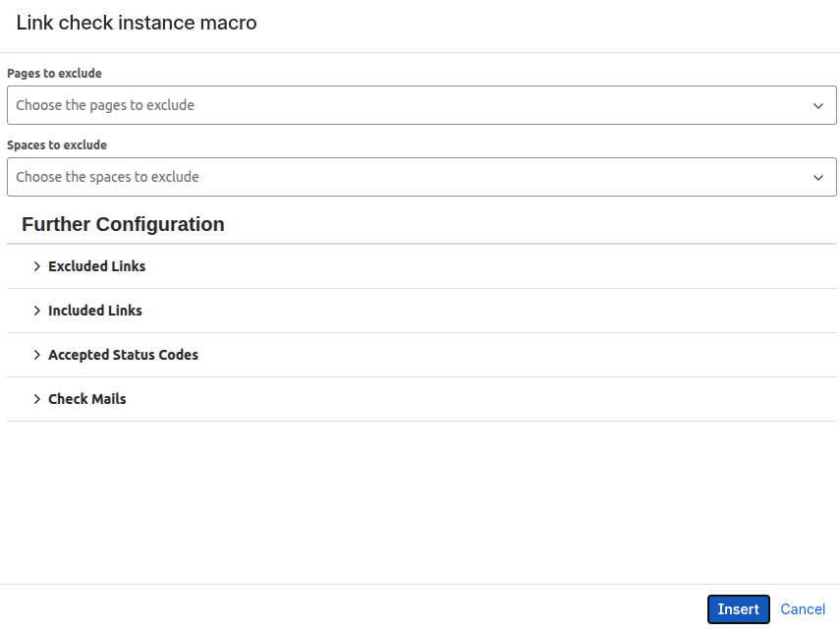
Task: Expand the Excluded Links section title
Action: pos(96,266)
